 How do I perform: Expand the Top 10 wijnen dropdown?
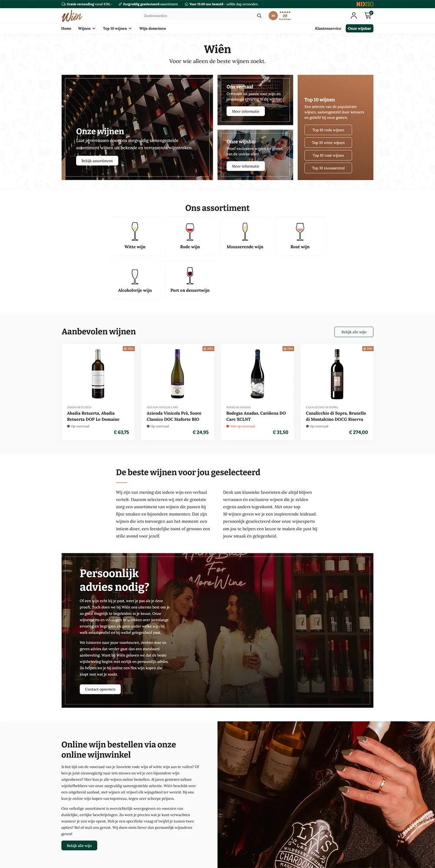117,29
